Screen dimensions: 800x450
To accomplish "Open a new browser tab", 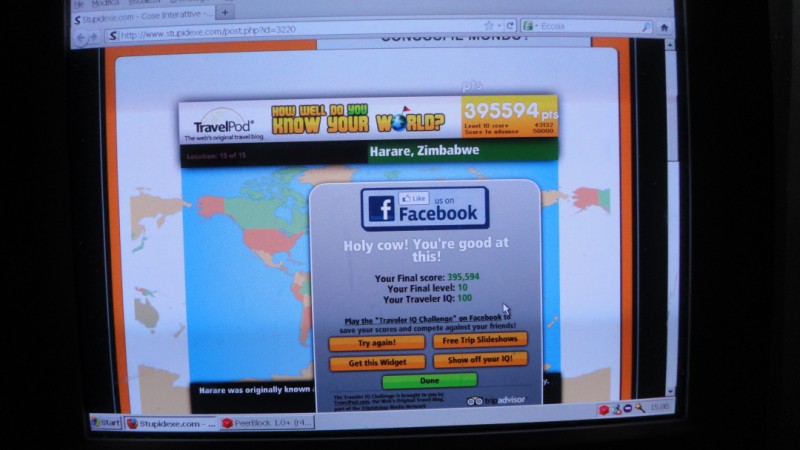I will (224, 12).
